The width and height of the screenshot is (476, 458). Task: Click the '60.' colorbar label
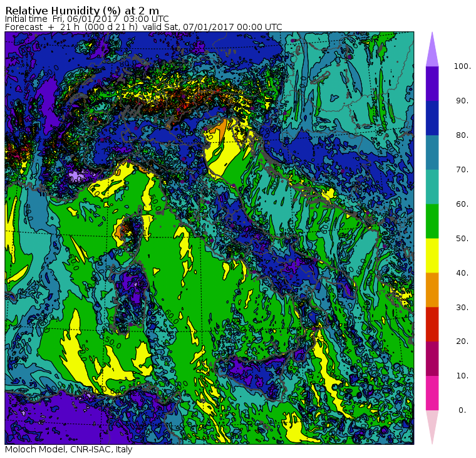(462, 204)
